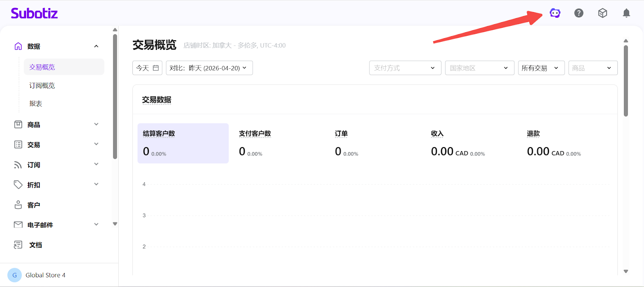
Task: Expand the 商品 sidebar section
Action: point(96,124)
